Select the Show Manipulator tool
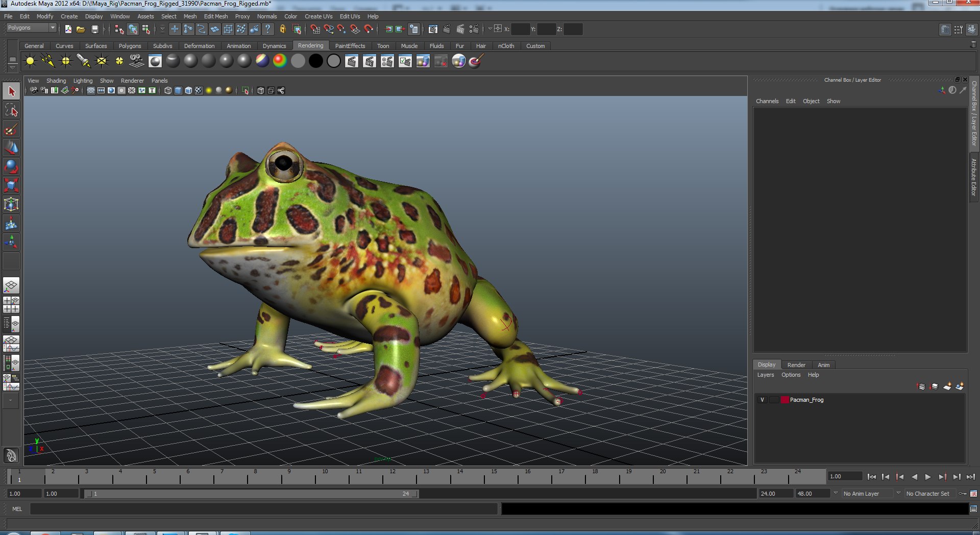980x535 pixels. (11, 242)
